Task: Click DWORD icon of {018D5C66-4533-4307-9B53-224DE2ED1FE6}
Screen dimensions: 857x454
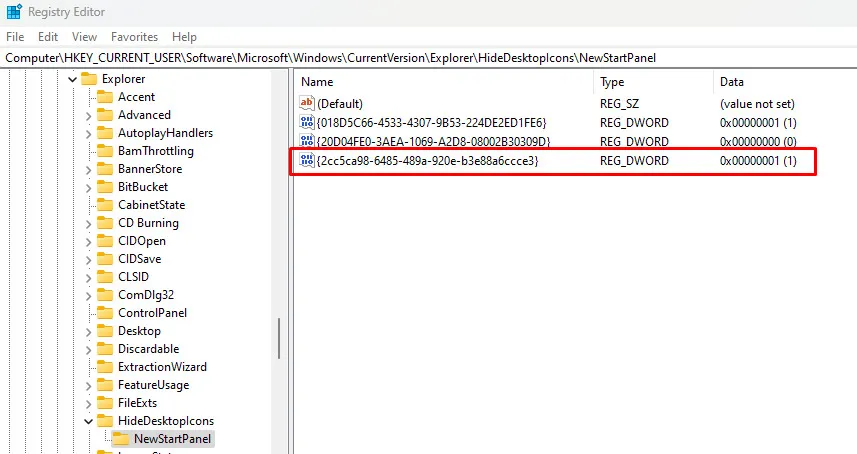Action: click(x=307, y=122)
